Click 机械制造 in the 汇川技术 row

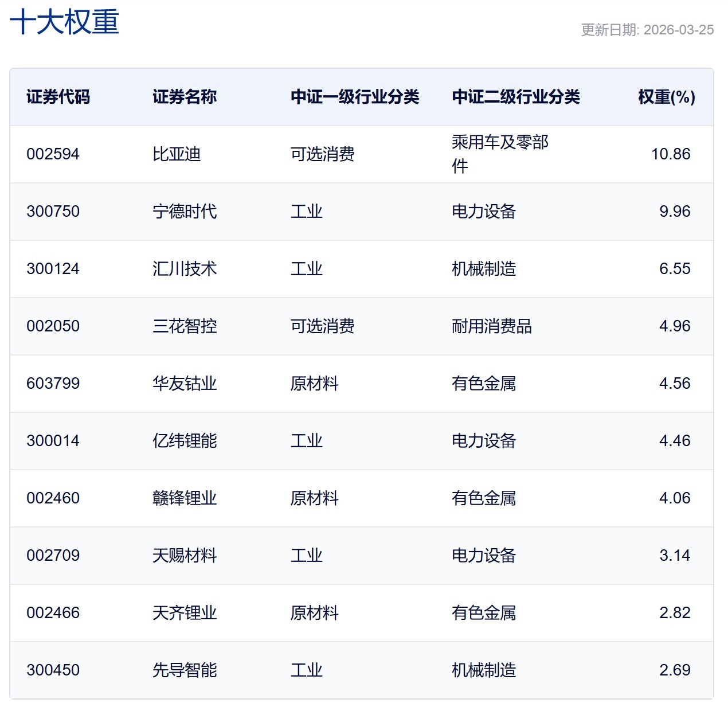[x=484, y=269]
